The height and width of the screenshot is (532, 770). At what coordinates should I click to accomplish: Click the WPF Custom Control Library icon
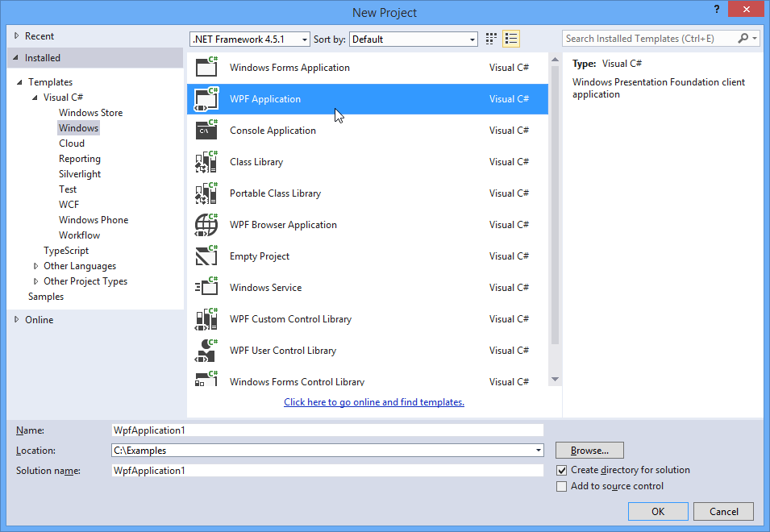[x=206, y=318]
